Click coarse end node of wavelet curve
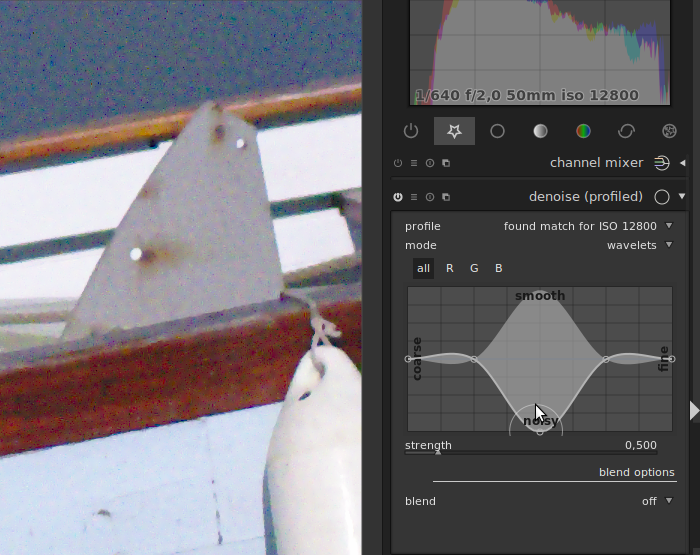 pos(408,359)
